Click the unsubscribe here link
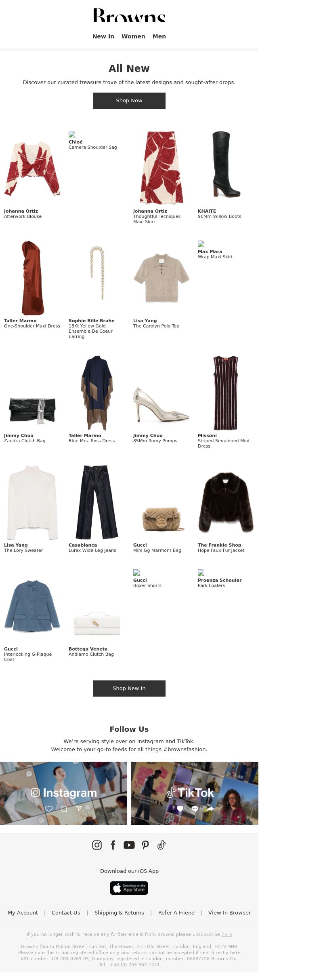323x980 pixels. coord(227,934)
